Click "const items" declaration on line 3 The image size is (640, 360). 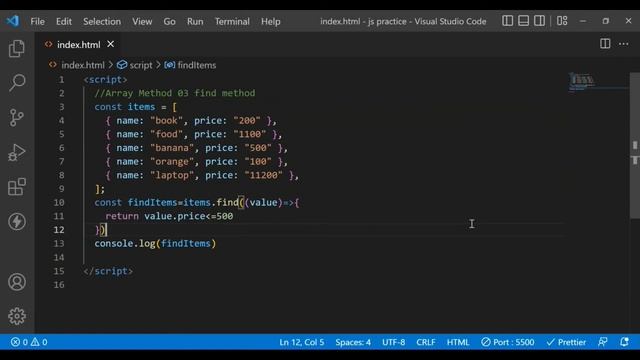tap(124, 107)
